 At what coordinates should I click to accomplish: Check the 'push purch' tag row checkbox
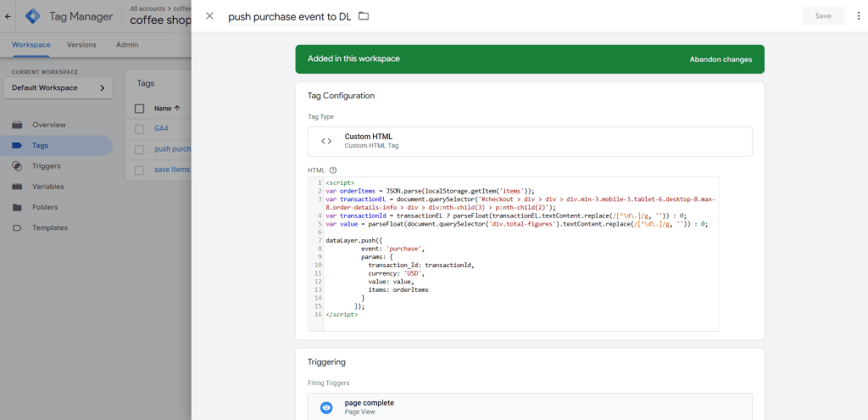(140, 149)
